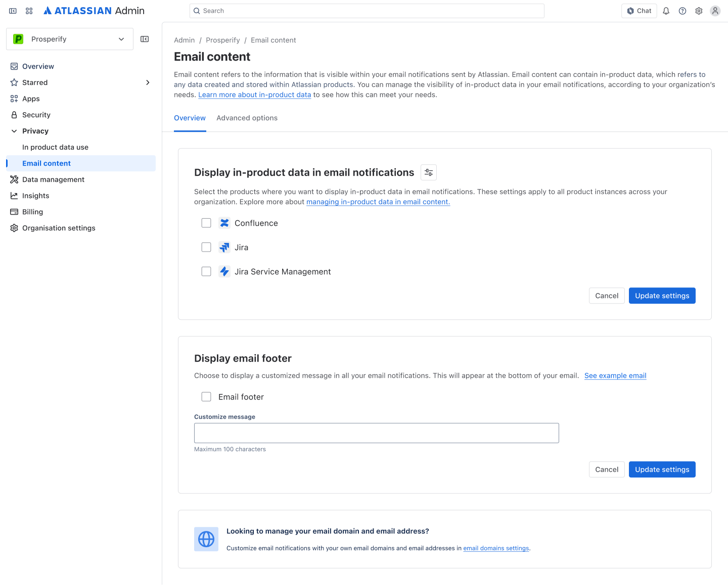
Task: Click the sliders icon beside Display in-product data
Action: click(x=429, y=172)
